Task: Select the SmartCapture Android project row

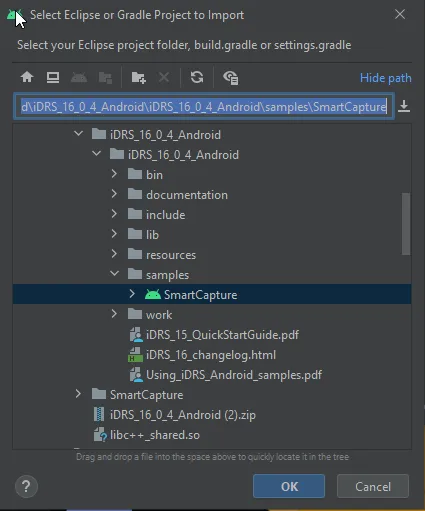Action: [x=212, y=294]
